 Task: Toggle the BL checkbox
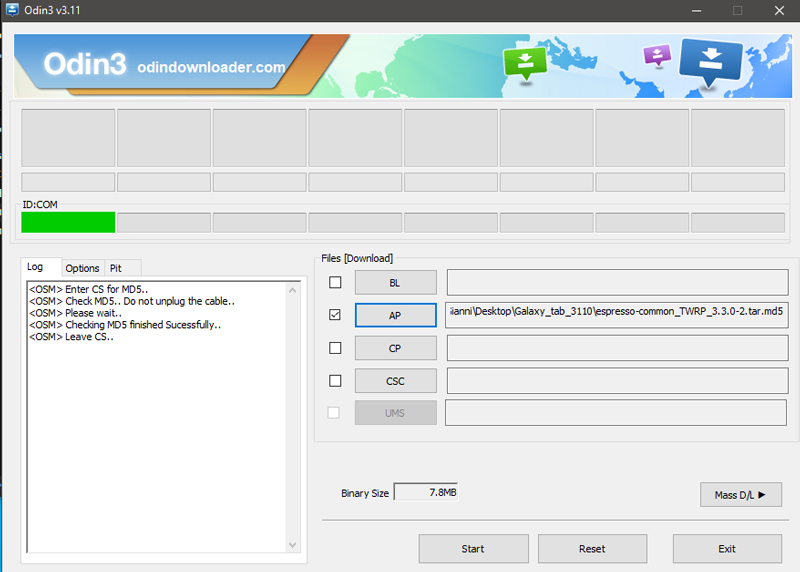point(335,282)
